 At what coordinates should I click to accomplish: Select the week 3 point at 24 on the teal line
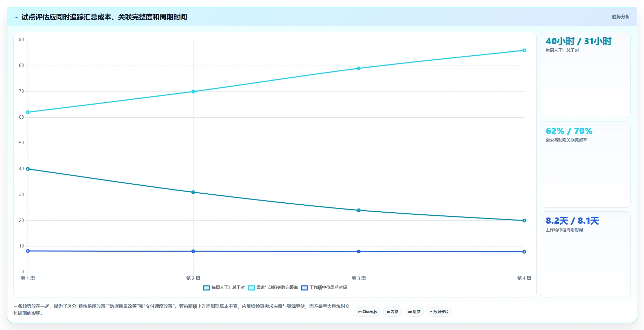359,210
